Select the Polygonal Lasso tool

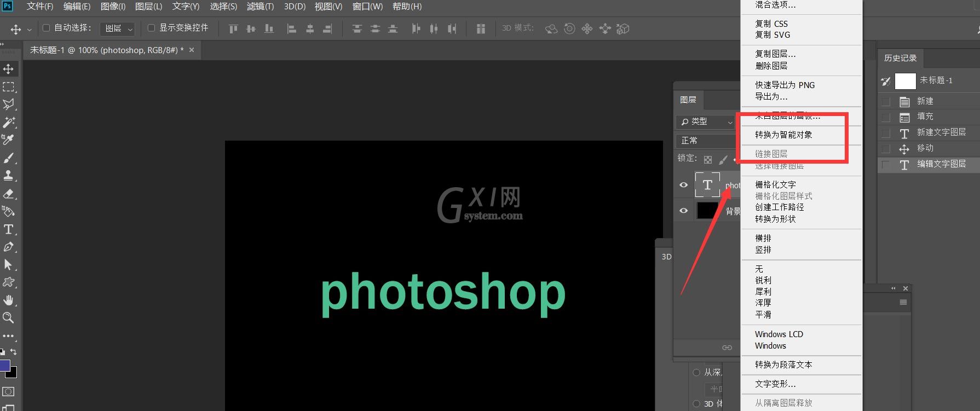8,105
